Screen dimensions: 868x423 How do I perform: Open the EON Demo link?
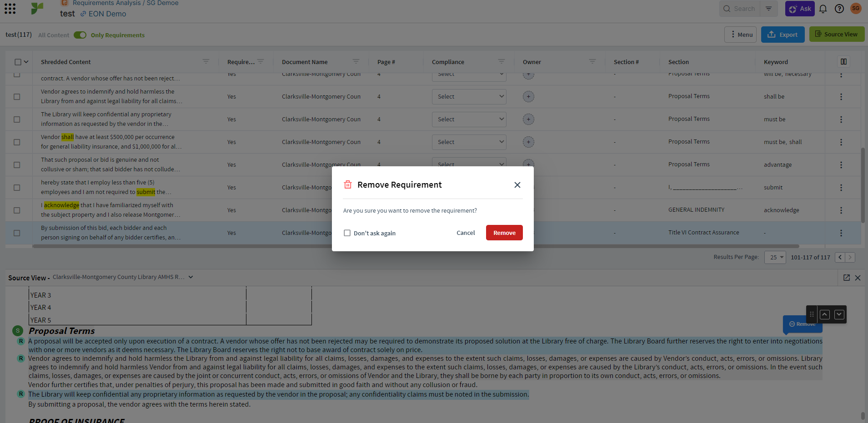(103, 14)
